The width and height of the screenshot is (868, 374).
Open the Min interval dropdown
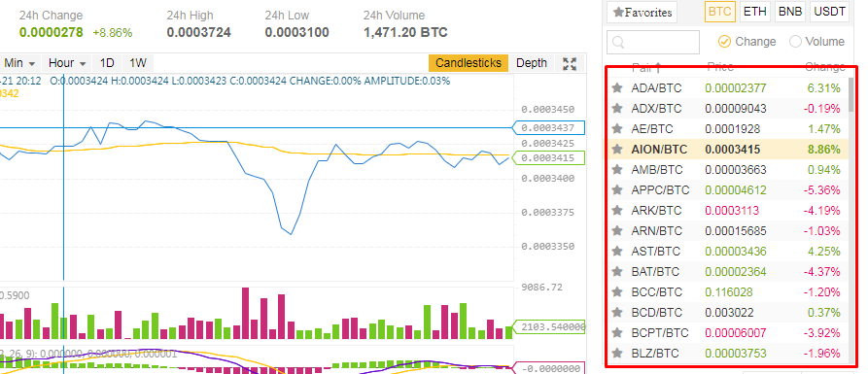point(20,63)
